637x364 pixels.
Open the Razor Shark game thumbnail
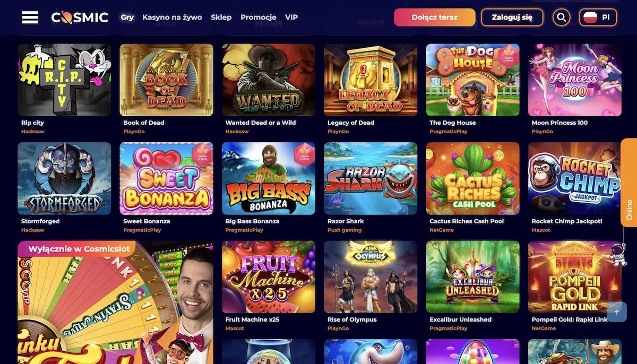click(371, 178)
